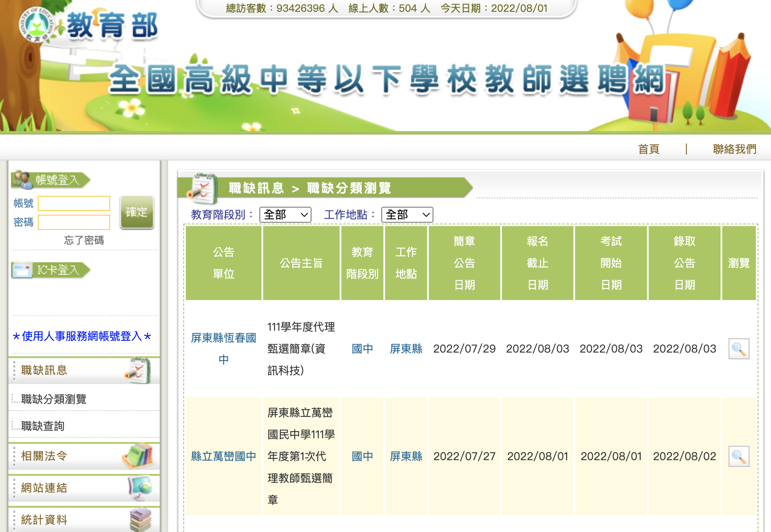This screenshot has width=771, height=532.
Task: Click the 報名截止日期 column header
Action: click(x=538, y=263)
